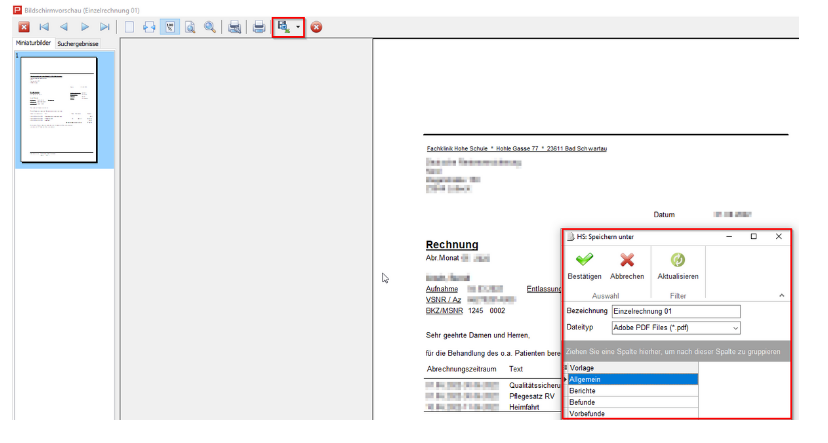Screen dimensions: 828x443
Task: Cancel the save dialog with Abbrechen
Action: coord(627,265)
